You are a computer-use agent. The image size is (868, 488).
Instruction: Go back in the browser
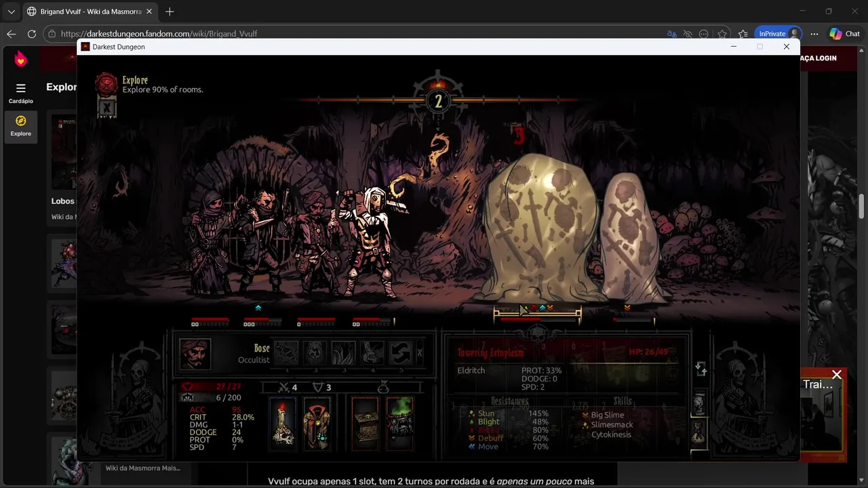coord(12,34)
